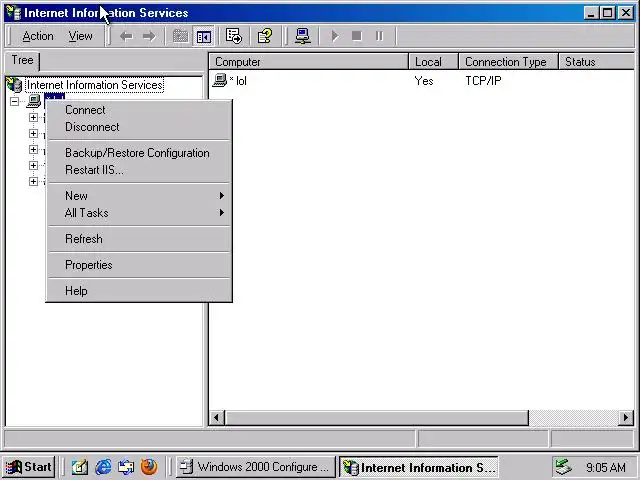Click the Outlook Express Quick Launch icon

coord(126,467)
